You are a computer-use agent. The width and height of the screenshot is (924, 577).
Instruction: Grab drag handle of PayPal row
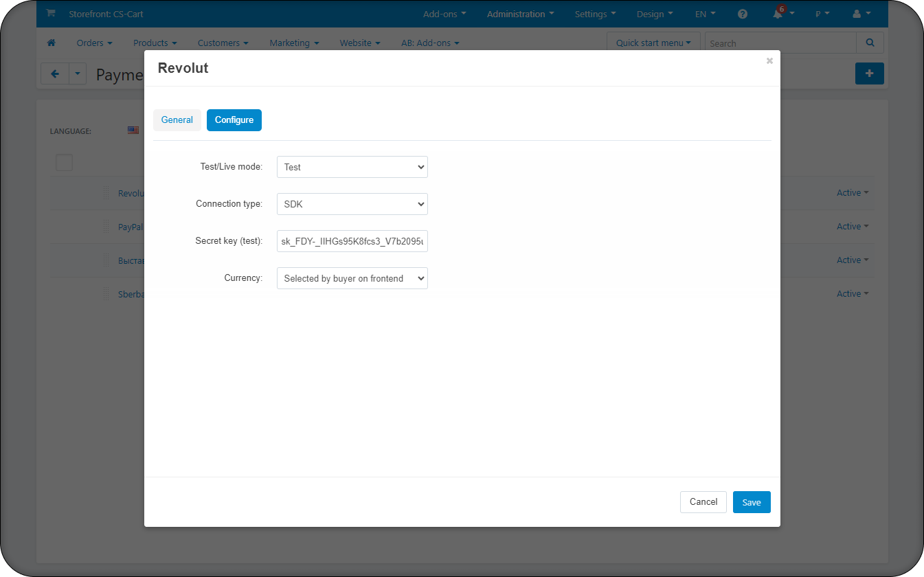106,227
